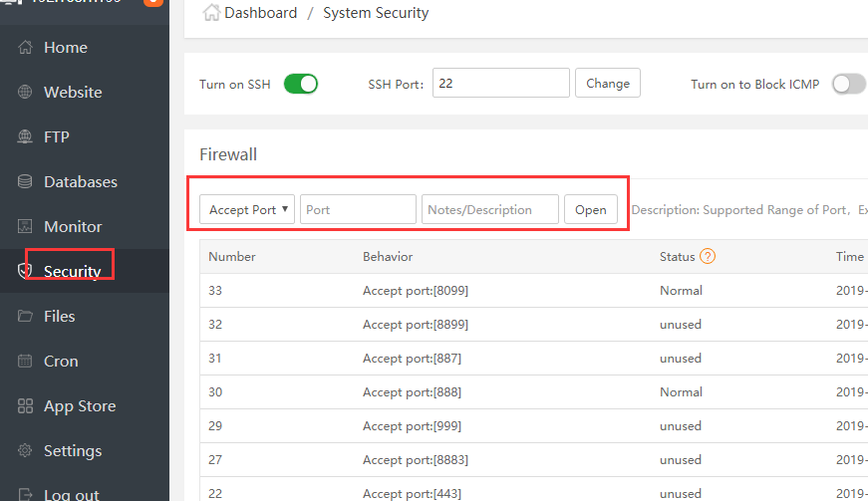
Task: Open the Settings menu item
Action: [x=72, y=451]
